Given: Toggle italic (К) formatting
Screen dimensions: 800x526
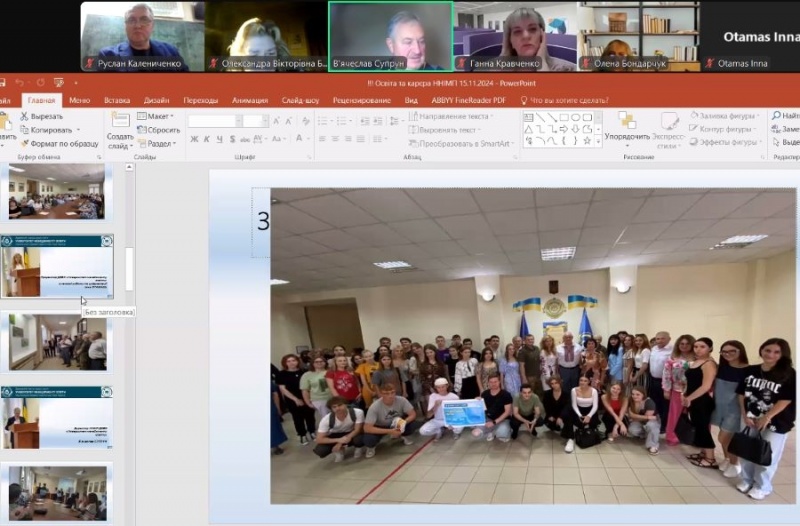Looking at the screenshot, I should point(204,141).
